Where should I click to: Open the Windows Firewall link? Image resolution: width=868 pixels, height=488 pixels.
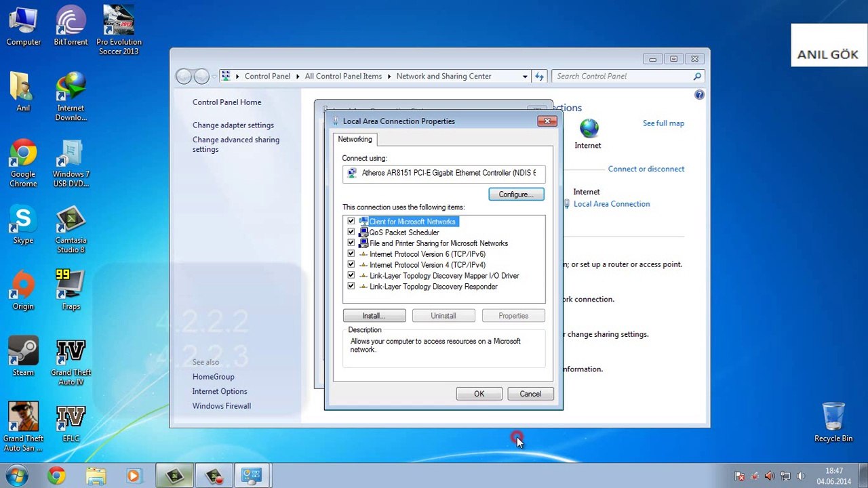[x=222, y=406]
